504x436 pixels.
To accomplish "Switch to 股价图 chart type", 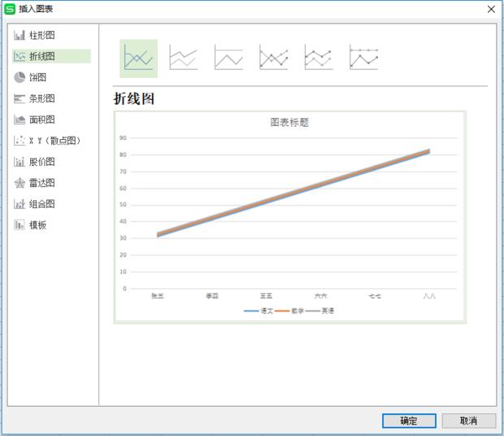I will [41, 162].
